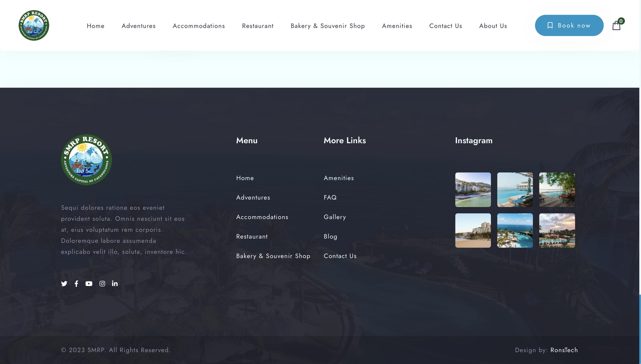Click Contact Us under More Links
Viewport: 641px width, 364px height.
[x=340, y=256]
